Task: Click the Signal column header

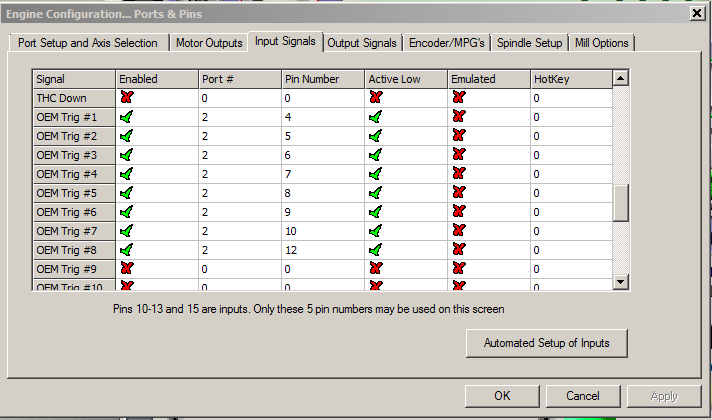Action: (x=74, y=79)
